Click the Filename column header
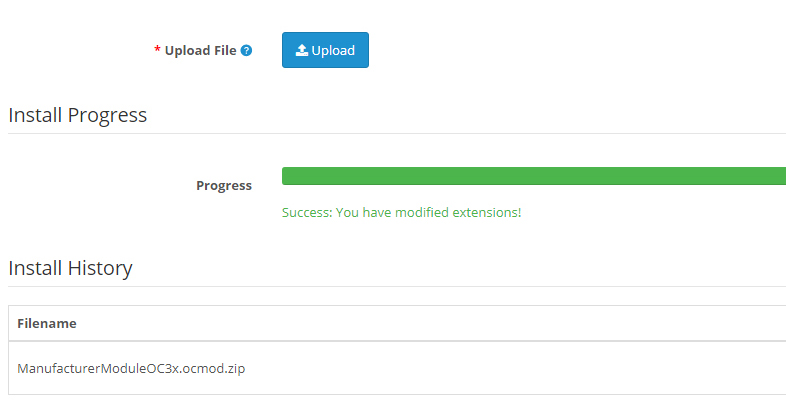 tap(47, 323)
